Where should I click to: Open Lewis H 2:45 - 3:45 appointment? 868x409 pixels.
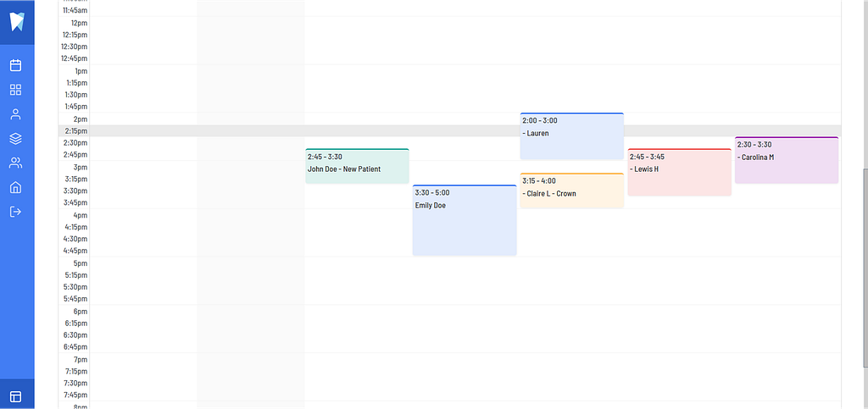coord(679,172)
